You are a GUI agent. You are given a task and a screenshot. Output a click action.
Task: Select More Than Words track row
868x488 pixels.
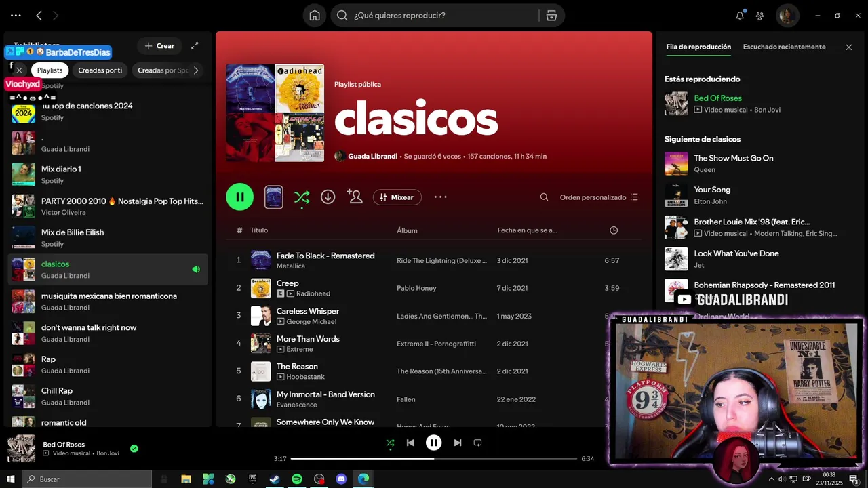(434, 344)
